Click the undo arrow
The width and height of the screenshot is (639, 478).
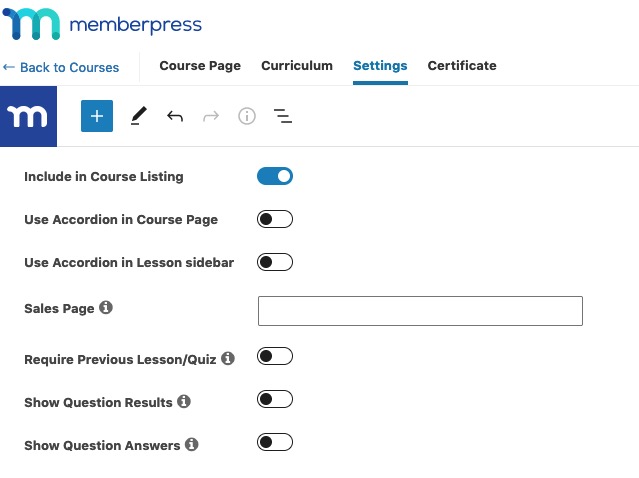point(175,117)
